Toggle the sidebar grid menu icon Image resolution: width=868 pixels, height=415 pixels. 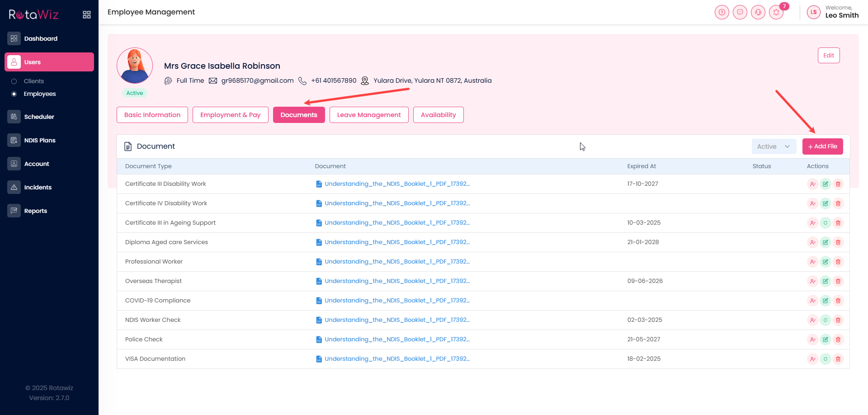(x=87, y=15)
